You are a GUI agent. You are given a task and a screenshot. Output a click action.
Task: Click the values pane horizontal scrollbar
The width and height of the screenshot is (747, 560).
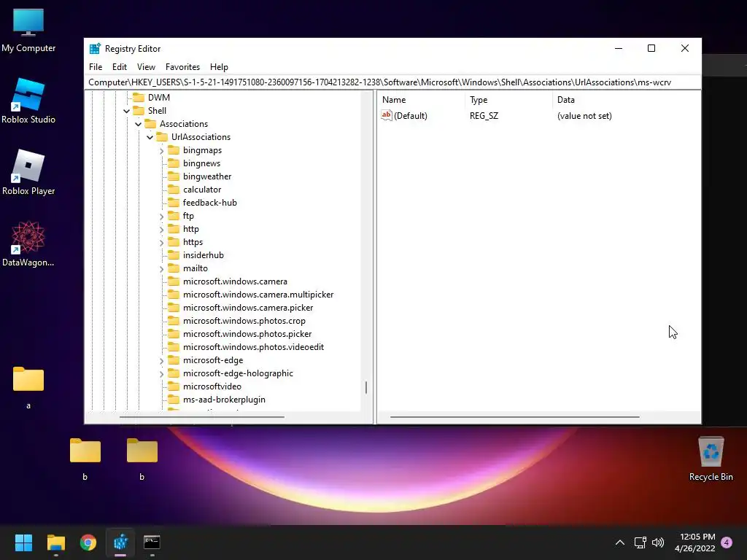coord(514,417)
